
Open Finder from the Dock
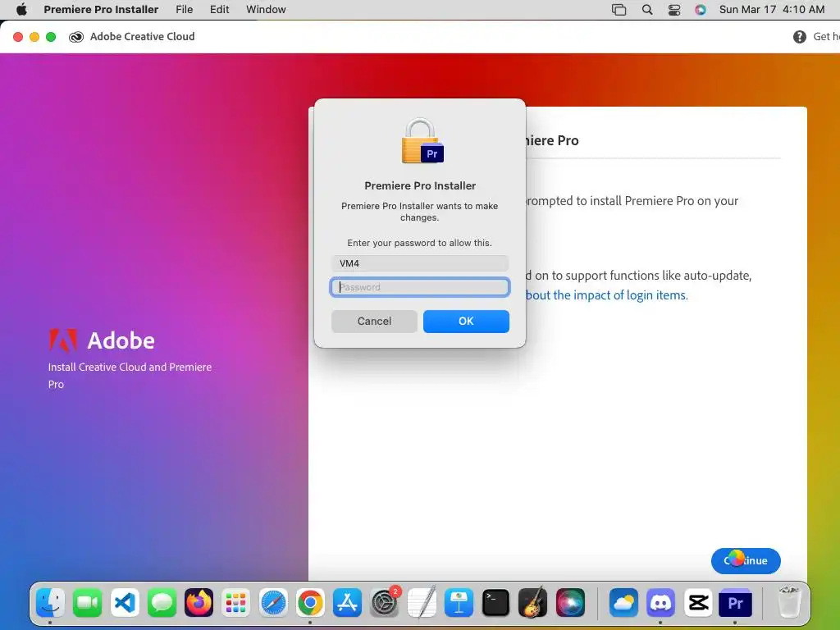click(50, 603)
